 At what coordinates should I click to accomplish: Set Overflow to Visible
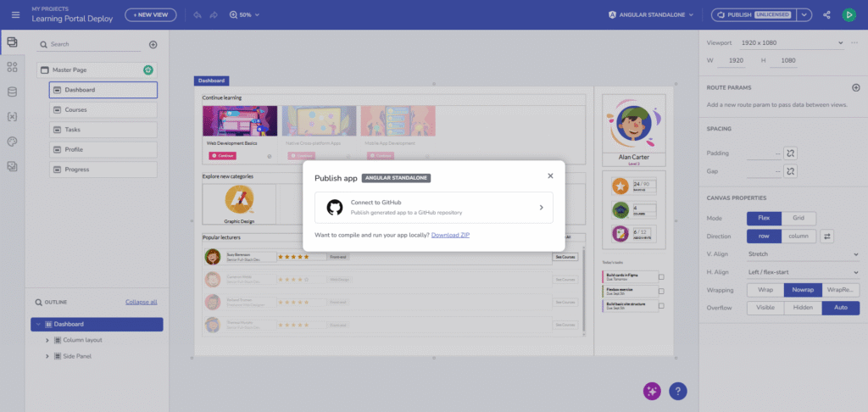tap(765, 308)
